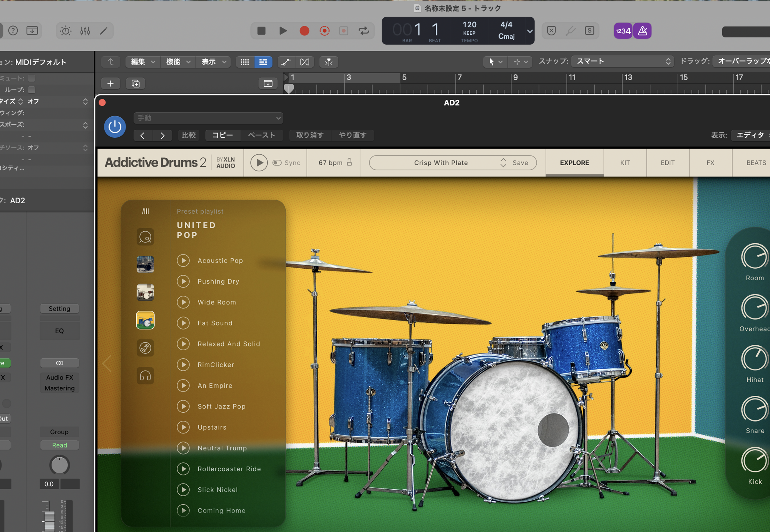Click the Capture Recording button

[x=325, y=31]
